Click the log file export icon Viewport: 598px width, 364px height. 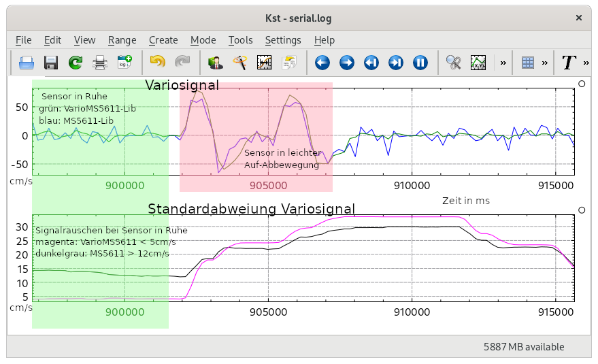[124, 62]
